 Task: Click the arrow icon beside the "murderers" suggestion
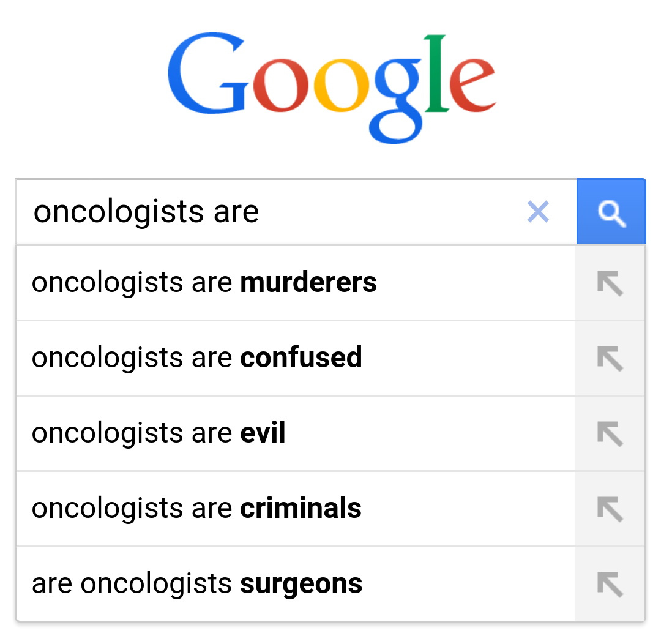point(610,283)
